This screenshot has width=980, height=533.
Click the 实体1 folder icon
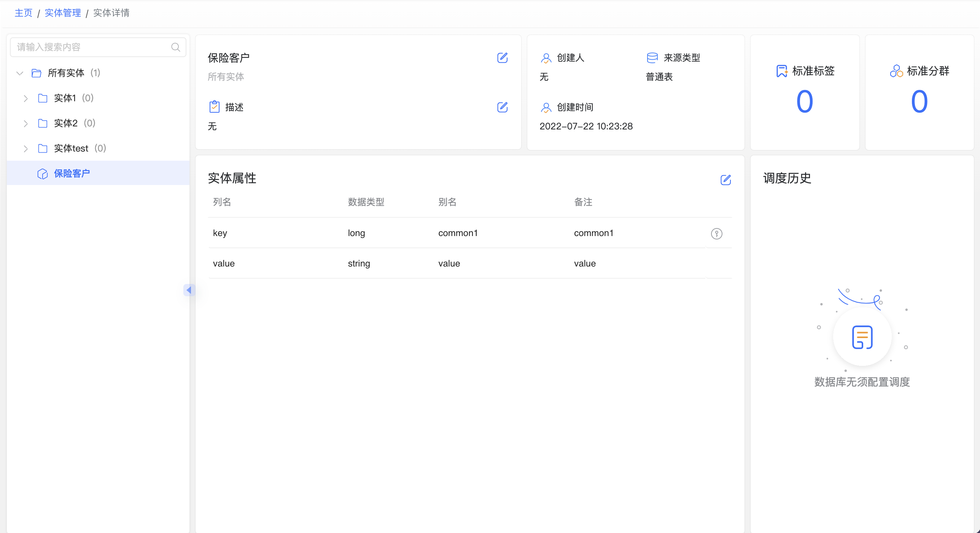pyautogui.click(x=43, y=98)
